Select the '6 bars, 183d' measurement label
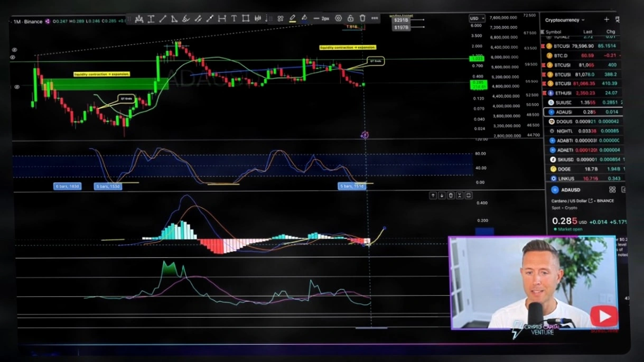This screenshot has width=644, height=362. coord(68,186)
